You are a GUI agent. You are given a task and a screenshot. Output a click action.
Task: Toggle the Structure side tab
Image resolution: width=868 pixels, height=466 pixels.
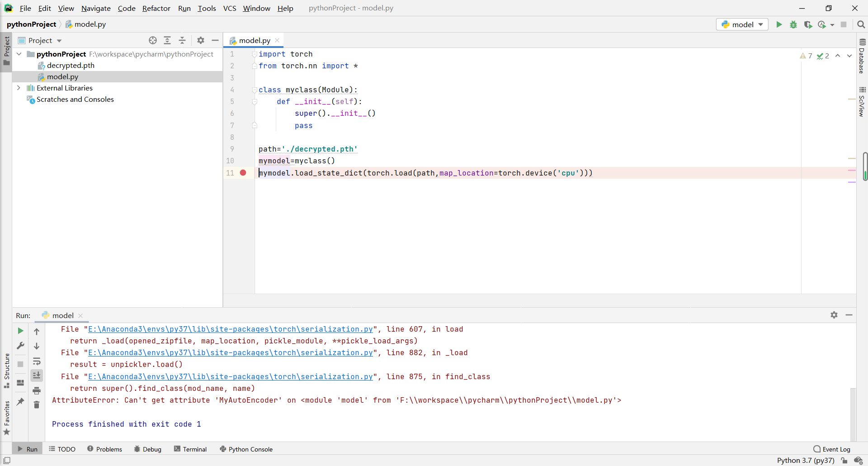pyautogui.click(x=6, y=371)
